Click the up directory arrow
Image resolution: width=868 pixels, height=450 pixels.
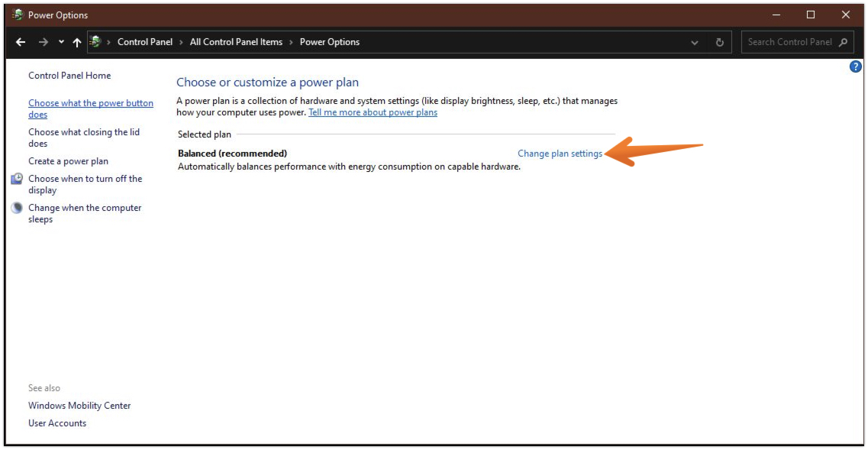tap(78, 42)
